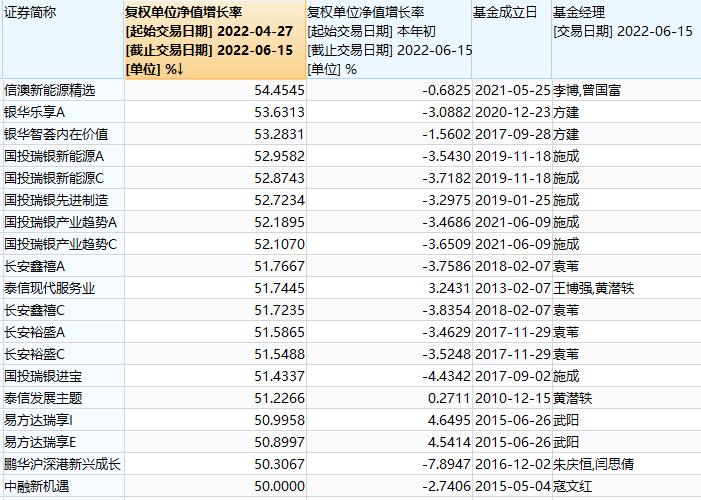The width and height of the screenshot is (701, 500).
Task: Click the growth value 52.7234
Action: 279,200
